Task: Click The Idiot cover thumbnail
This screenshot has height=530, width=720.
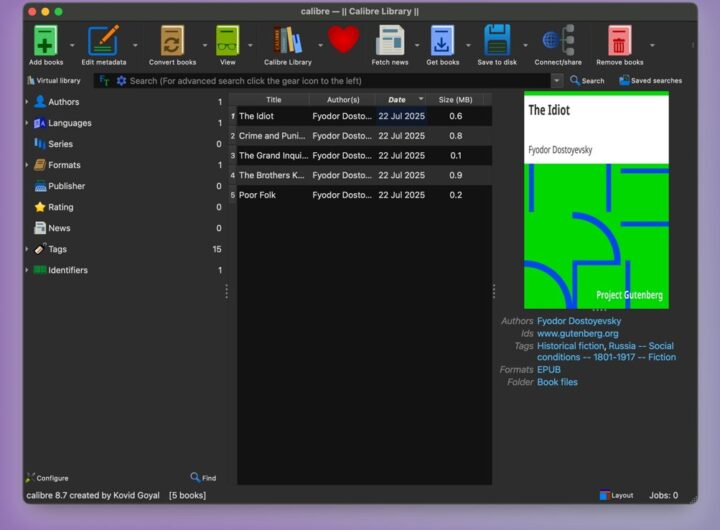Action: [596, 200]
